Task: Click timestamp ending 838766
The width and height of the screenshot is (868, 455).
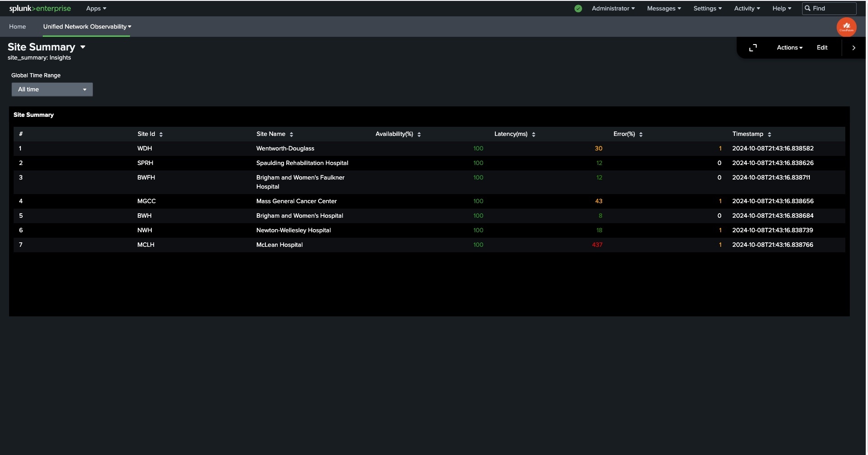Action: tap(772, 245)
